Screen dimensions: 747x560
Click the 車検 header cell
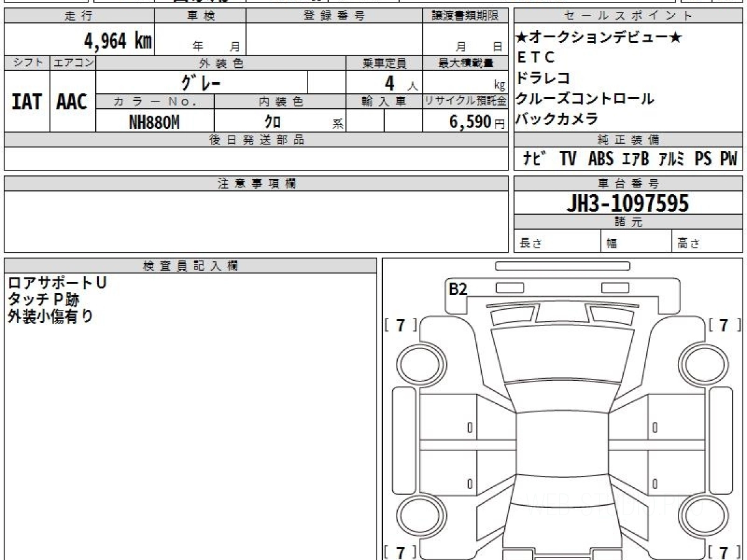200,16
